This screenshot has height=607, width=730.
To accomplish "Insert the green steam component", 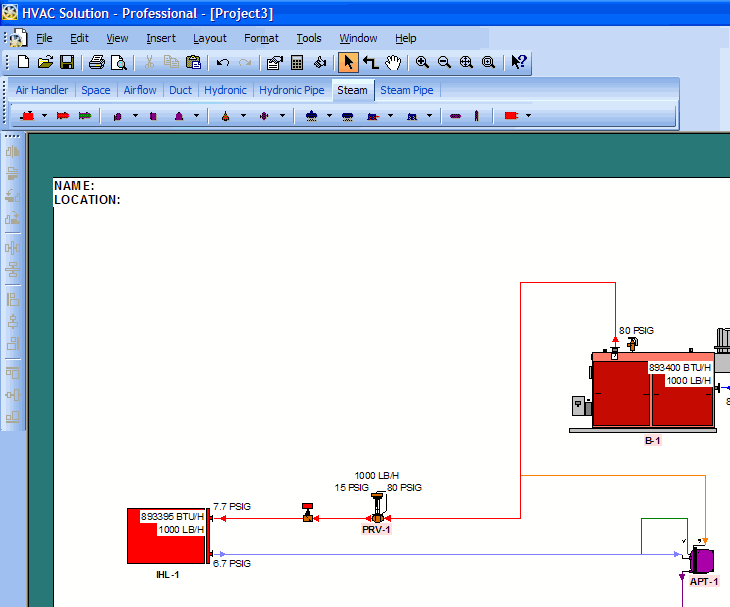I will point(85,116).
